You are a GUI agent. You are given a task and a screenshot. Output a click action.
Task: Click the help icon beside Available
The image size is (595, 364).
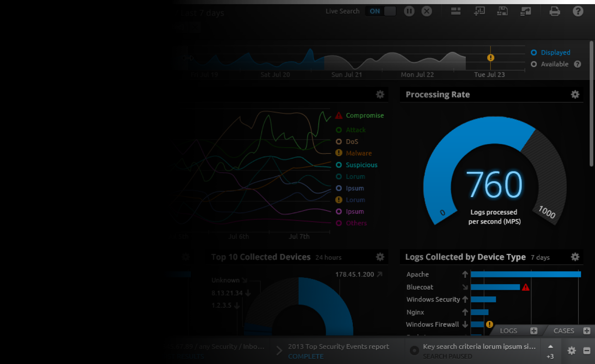[578, 64]
